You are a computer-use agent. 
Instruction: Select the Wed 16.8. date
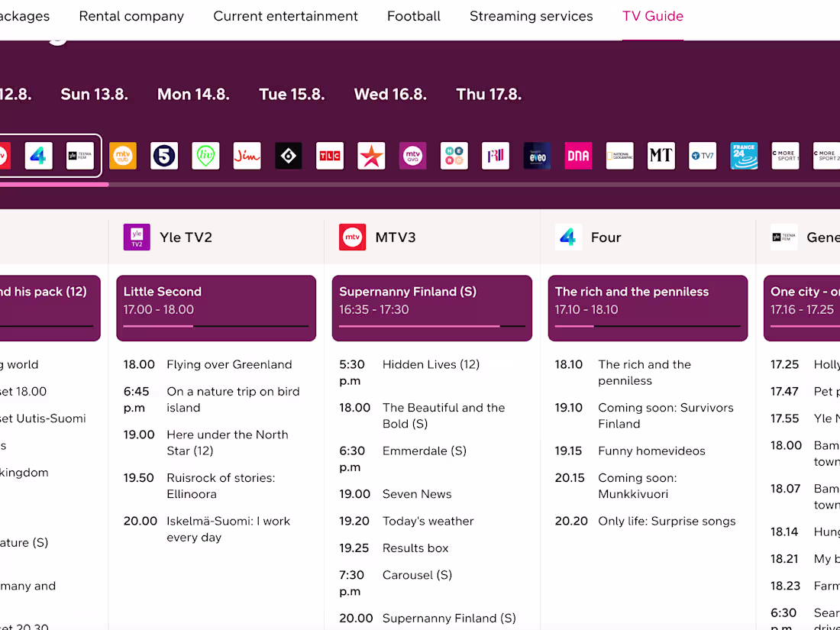coord(390,95)
